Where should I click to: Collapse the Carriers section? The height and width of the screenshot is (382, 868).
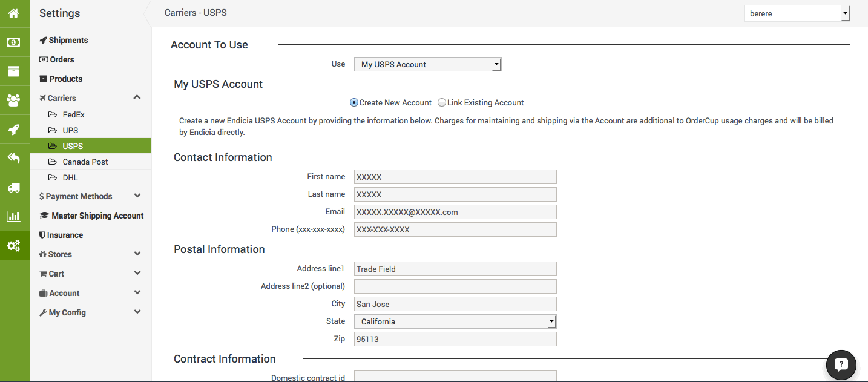(x=137, y=97)
